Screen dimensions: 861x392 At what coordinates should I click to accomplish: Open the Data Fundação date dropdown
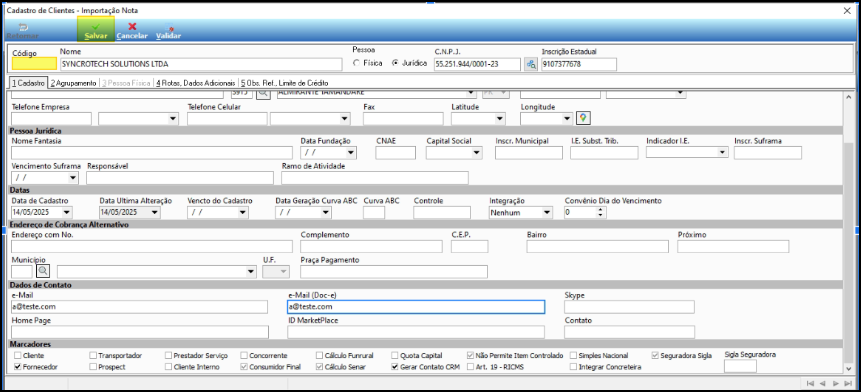(x=351, y=153)
